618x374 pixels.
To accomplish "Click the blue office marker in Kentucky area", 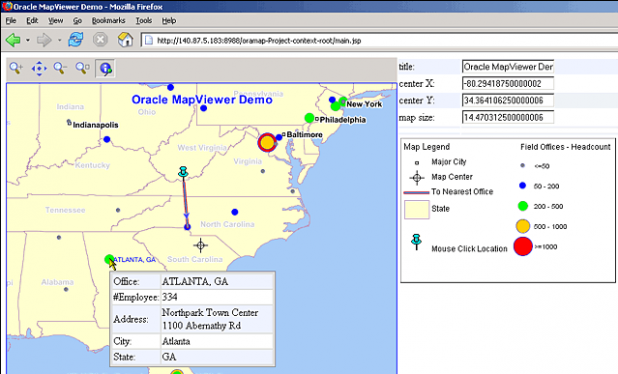I will 107,139.
